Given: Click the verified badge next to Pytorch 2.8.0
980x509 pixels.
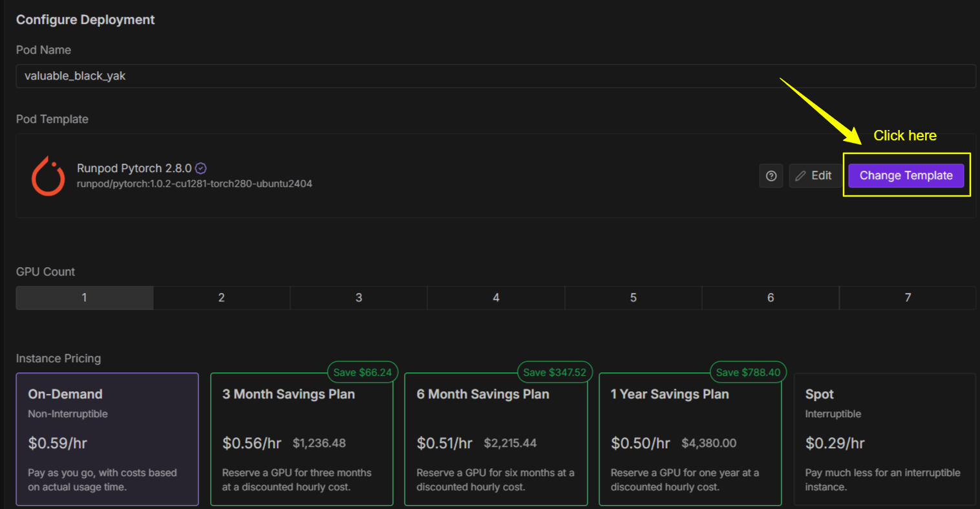Looking at the screenshot, I should coord(201,168).
